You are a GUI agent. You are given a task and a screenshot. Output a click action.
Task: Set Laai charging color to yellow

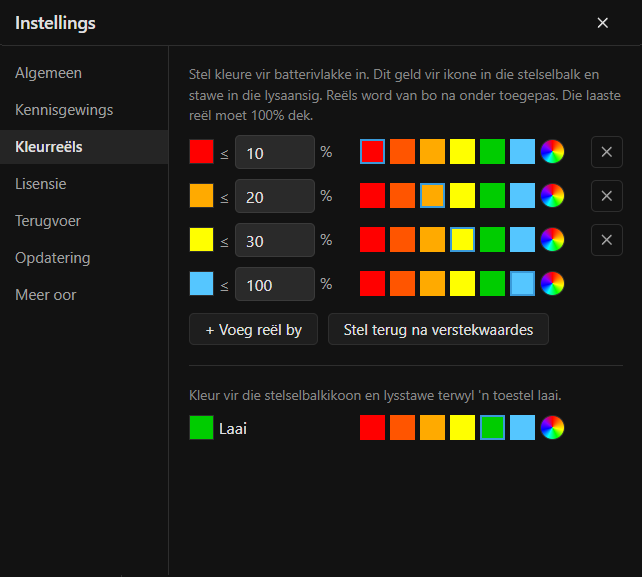pos(462,428)
